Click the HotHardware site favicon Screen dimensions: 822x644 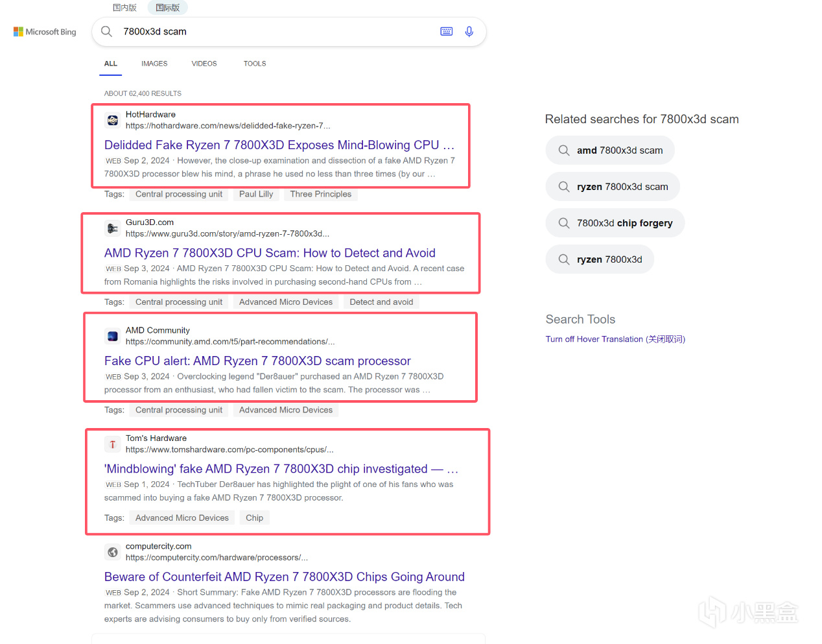click(113, 120)
